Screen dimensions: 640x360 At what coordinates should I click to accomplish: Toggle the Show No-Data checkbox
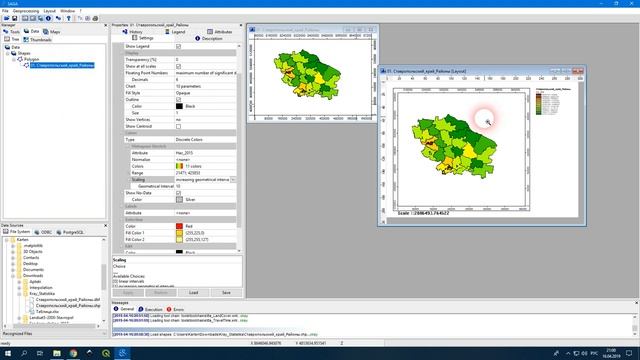178,193
